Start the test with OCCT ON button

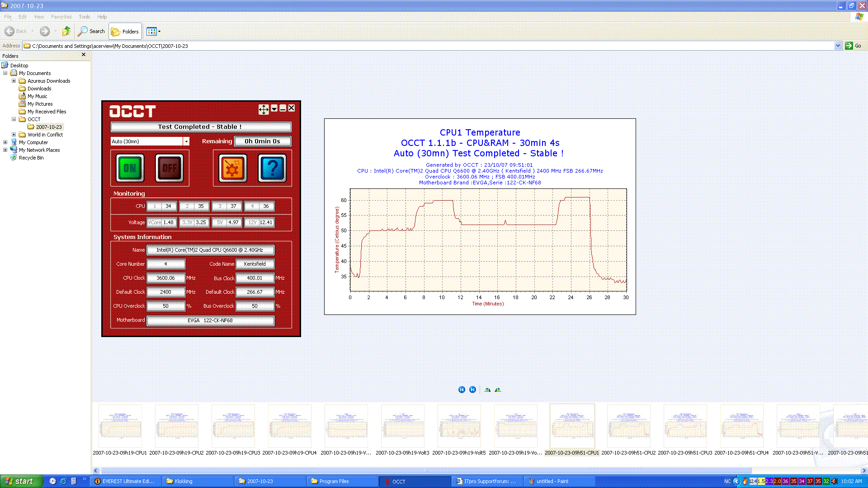click(x=130, y=168)
